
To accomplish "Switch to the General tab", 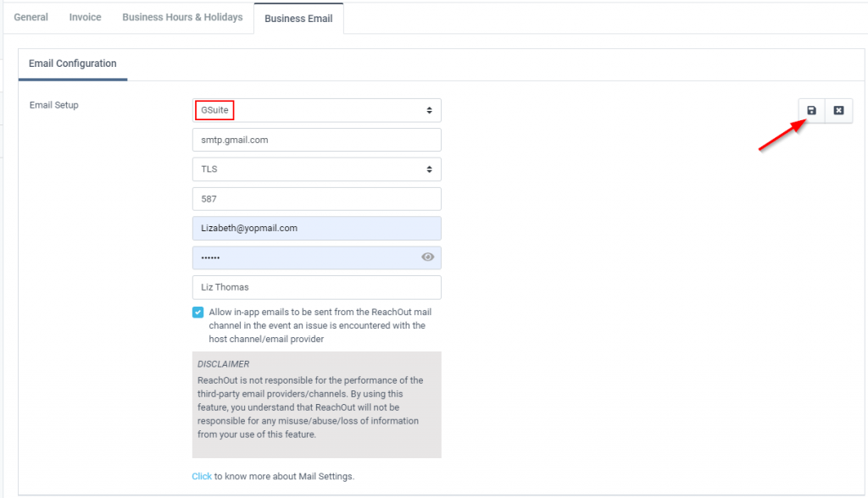I will (x=31, y=17).
